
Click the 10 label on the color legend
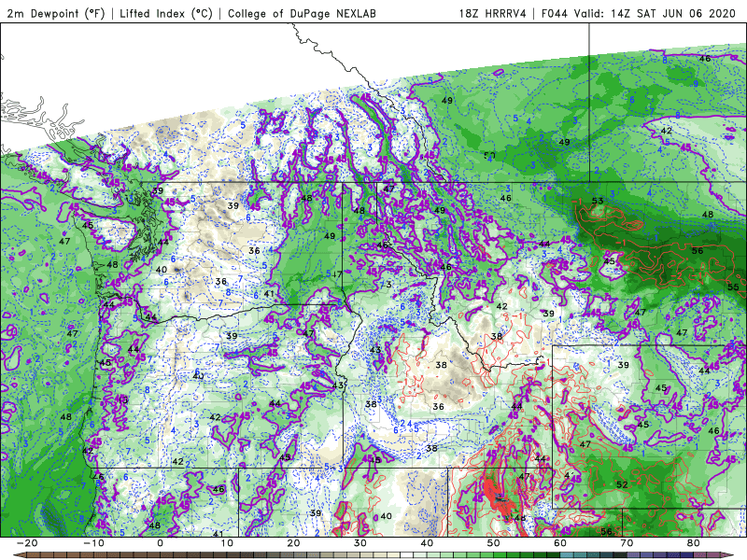coord(227,543)
